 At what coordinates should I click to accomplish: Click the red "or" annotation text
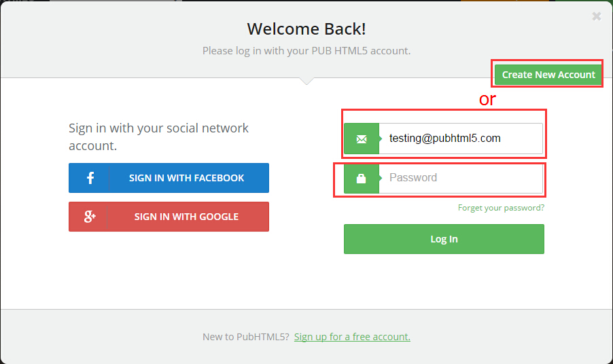tap(487, 99)
